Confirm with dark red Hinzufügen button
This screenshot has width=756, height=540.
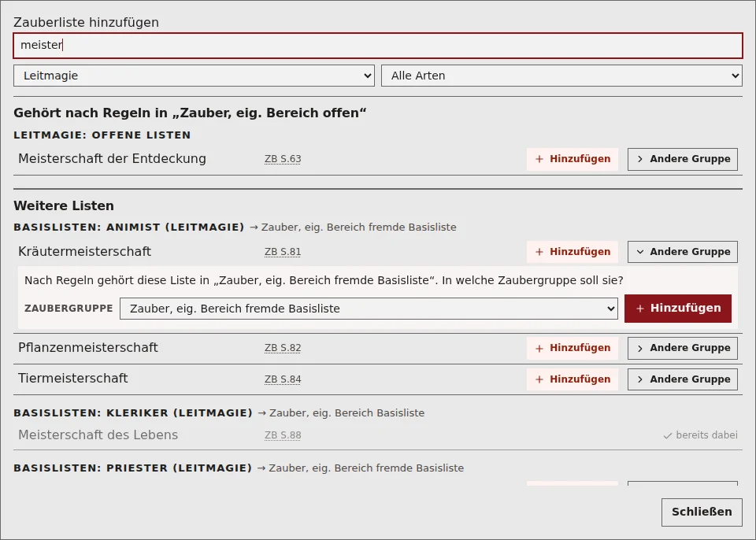pyautogui.click(x=678, y=309)
